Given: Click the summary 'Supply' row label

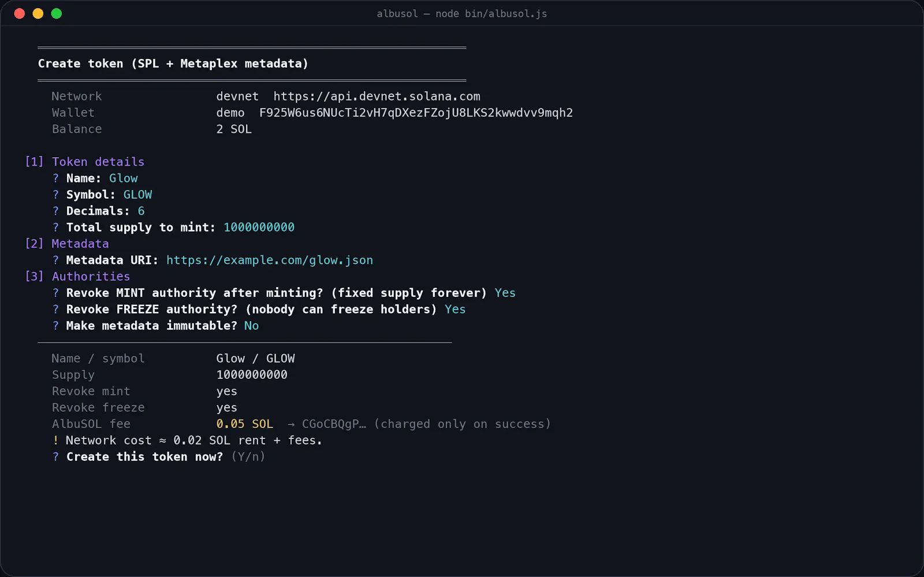Looking at the screenshot, I should point(73,375).
